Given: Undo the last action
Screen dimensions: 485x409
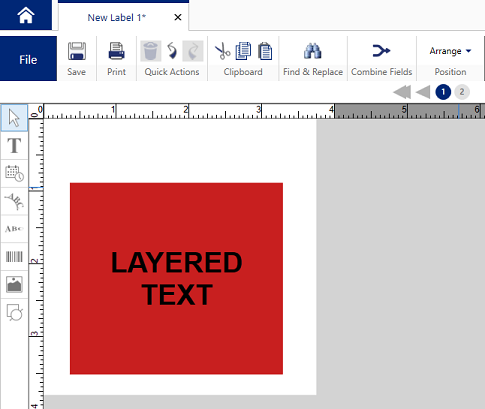Looking at the screenshot, I should tap(172, 51).
